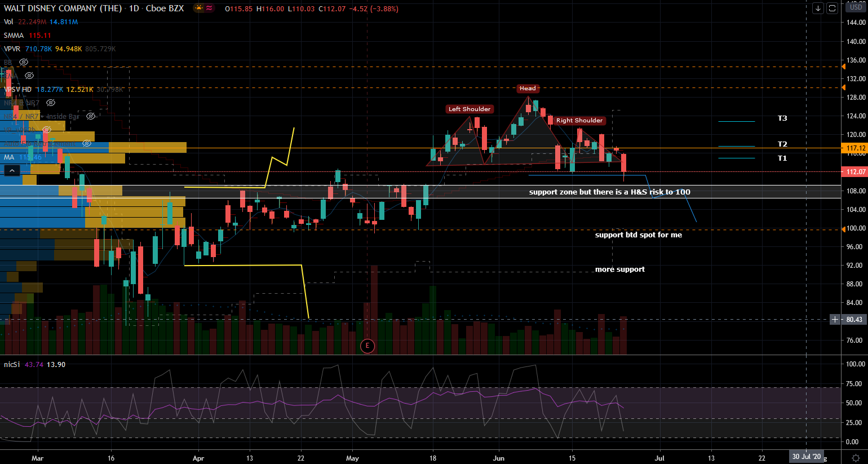Click the Mar label on time axis

pyautogui.click(x=37, y=458)
